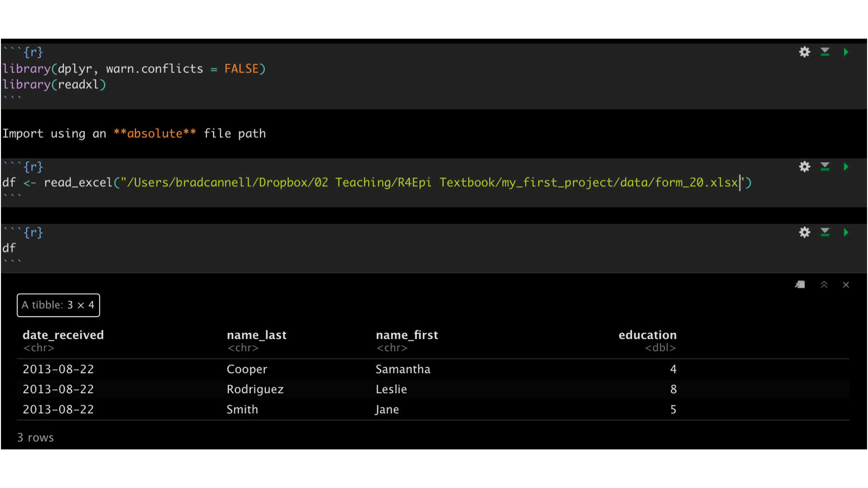This screenshot has width=868, height=488.
Task: Run the df print chunk
Action: (x=846, y=232)
